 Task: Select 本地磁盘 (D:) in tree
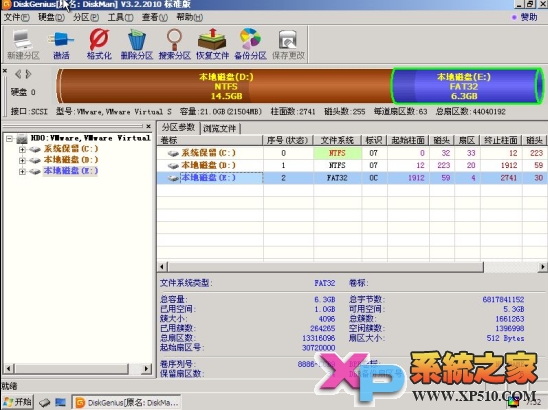[71, 160]
